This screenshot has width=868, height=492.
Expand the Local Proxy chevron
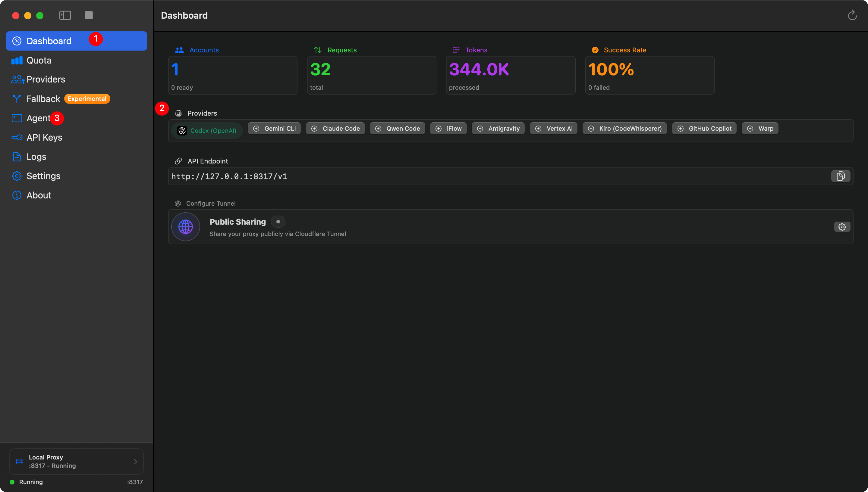pos(135,462)
